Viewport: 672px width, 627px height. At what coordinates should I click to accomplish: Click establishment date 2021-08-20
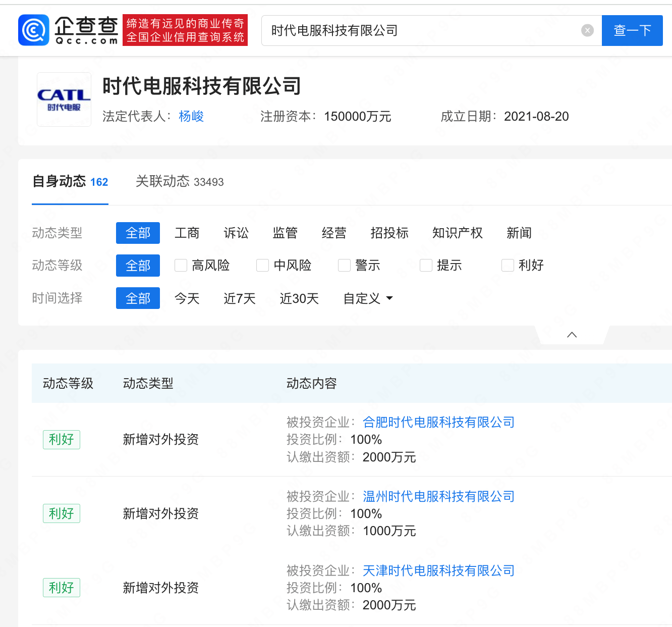(536, 117)
